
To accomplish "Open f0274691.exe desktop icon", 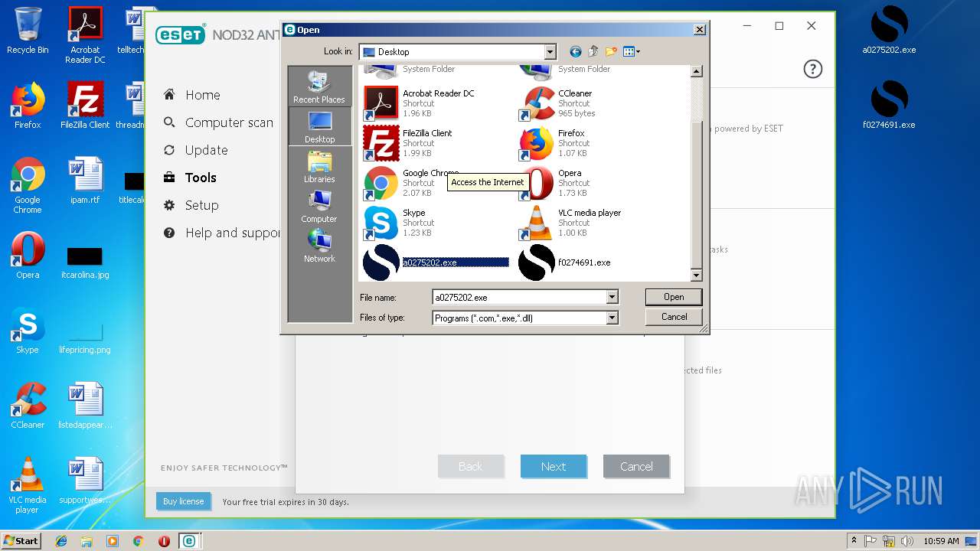I will (x=889, y=106).
